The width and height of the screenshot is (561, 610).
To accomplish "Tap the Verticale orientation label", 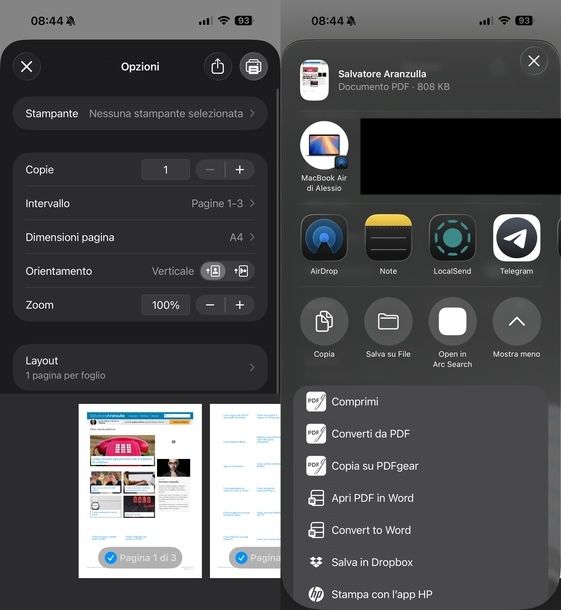I will pyautogui.click(x=173, y=271).
